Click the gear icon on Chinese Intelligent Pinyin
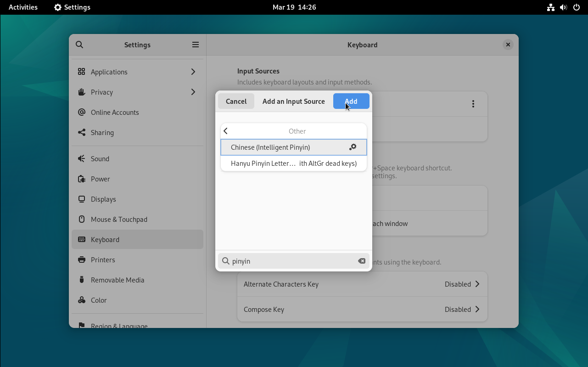588x367 pixels. pos(353,147)
